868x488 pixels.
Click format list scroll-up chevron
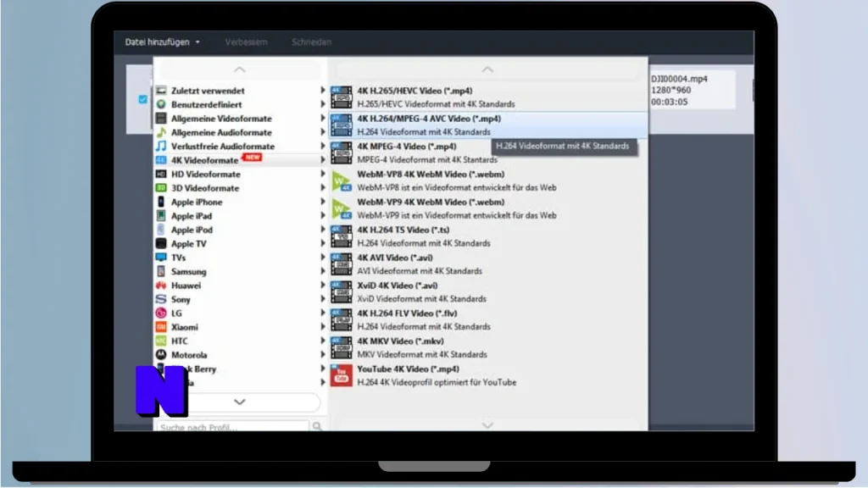[x=487, y=69]
